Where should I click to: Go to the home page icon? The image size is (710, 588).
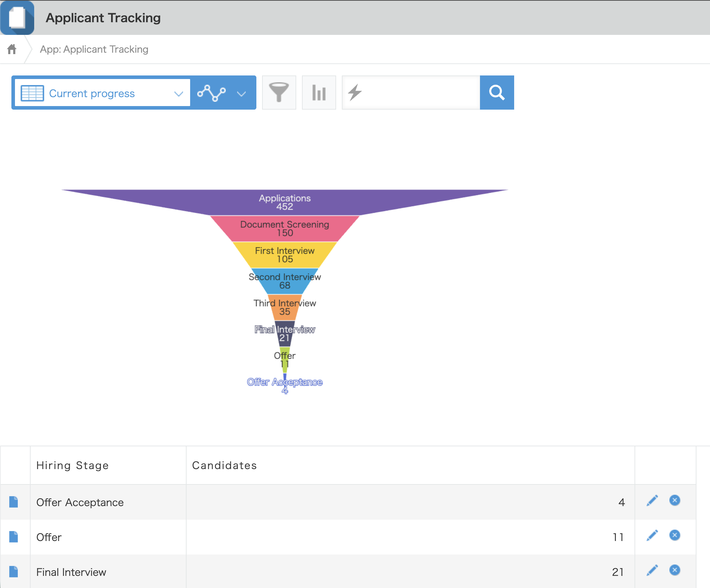point(12,49)
